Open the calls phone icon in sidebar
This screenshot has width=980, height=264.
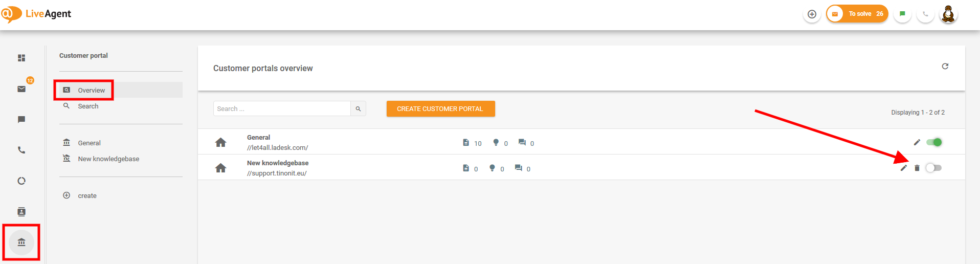coord(21,150)
